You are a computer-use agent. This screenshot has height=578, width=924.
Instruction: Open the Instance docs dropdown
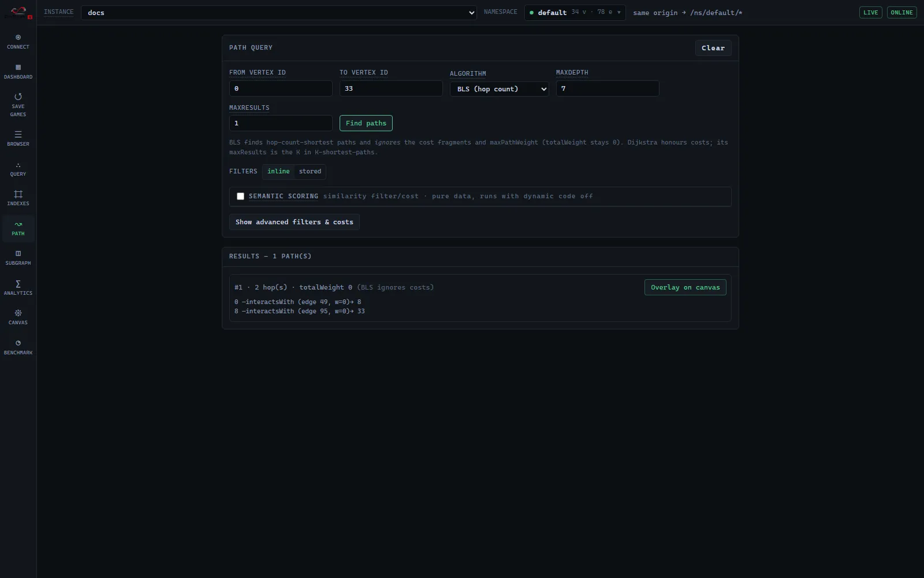pyautogui.click(x=279, y=13)
